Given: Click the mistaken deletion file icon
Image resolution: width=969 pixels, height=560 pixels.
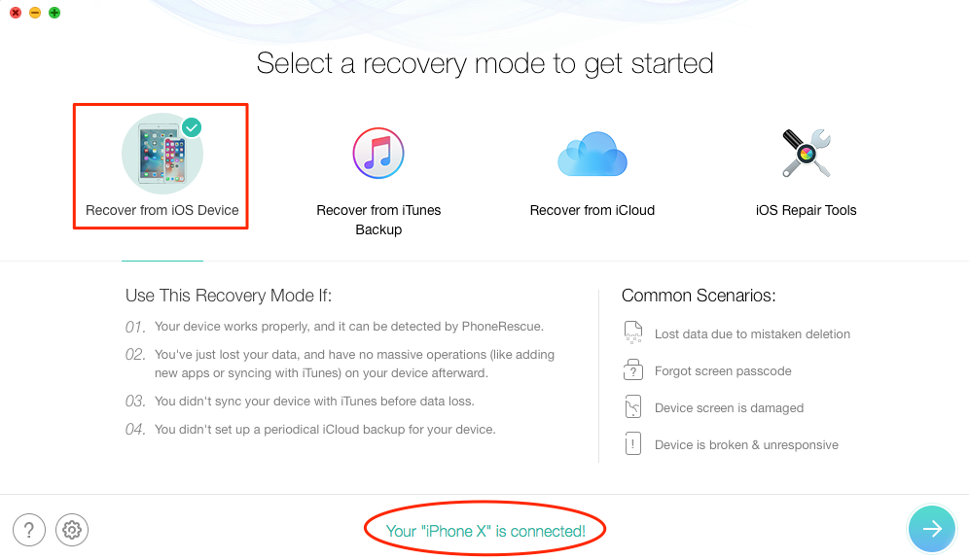Looking at the screenshot, I should click(632, 332).
